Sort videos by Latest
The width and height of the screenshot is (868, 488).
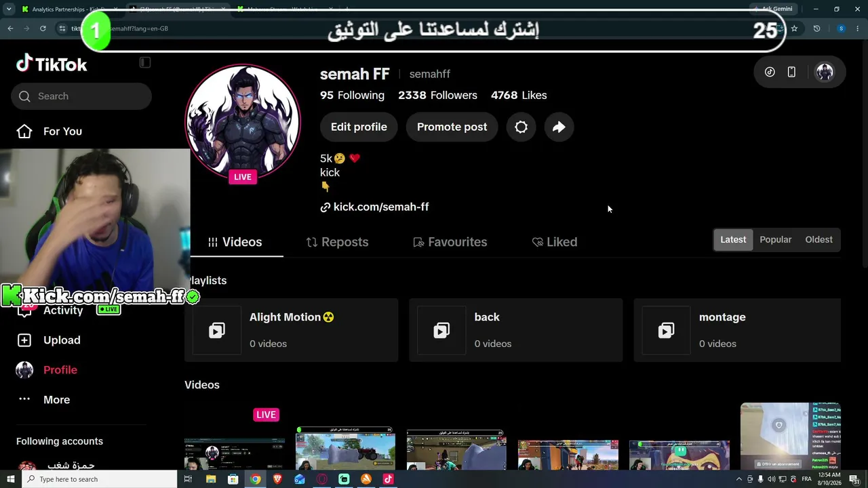[x=733, y=239]
